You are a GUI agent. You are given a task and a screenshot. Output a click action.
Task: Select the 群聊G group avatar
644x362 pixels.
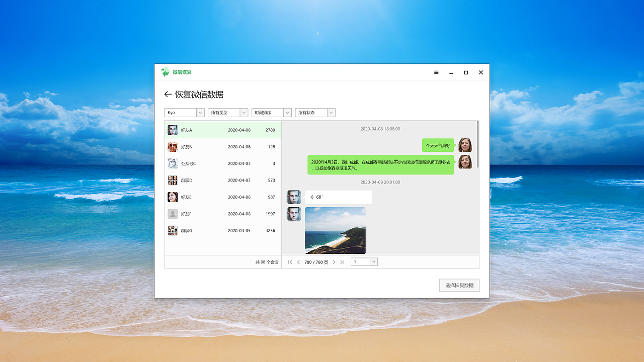(x=173, y=230)
